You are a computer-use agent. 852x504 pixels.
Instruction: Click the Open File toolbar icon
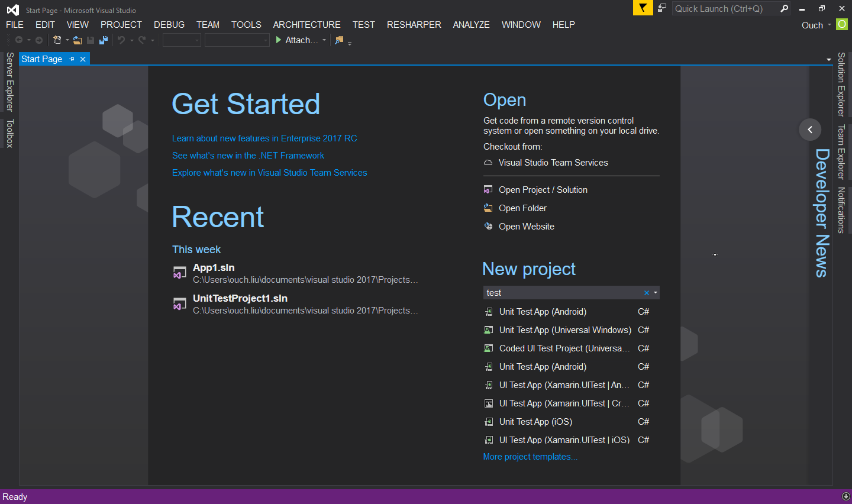pos(78,40)
